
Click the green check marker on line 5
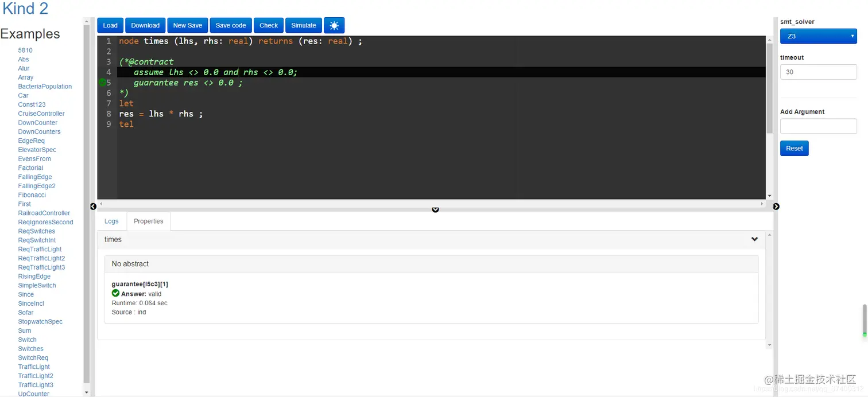tap(102, 83)
